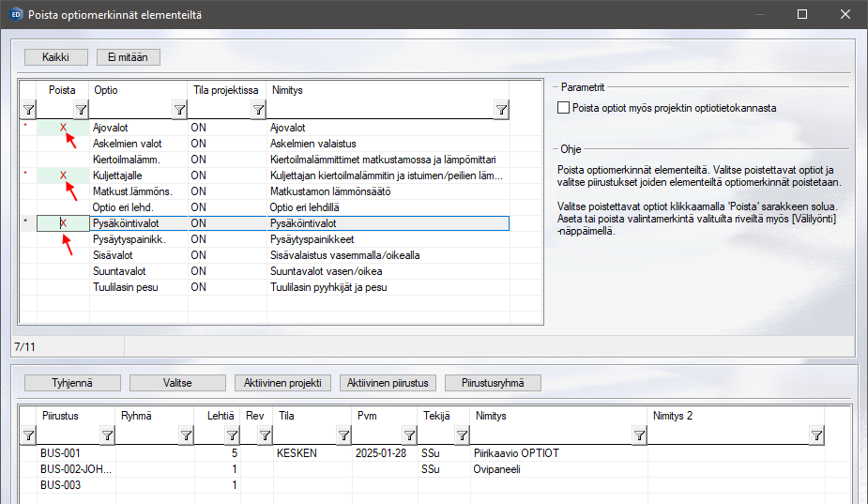Select the Piirustusryhmä button

coord(494,383)
